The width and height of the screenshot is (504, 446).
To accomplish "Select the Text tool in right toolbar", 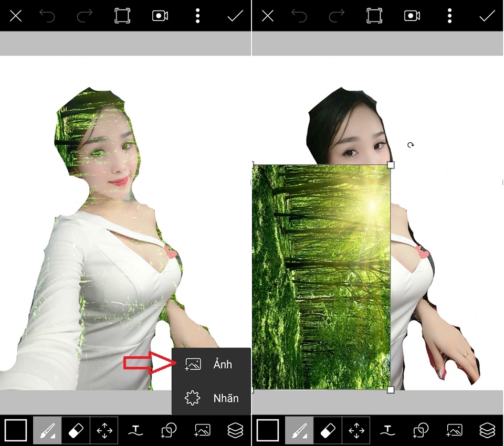I will pyautogui.click(x=387, y=430).
